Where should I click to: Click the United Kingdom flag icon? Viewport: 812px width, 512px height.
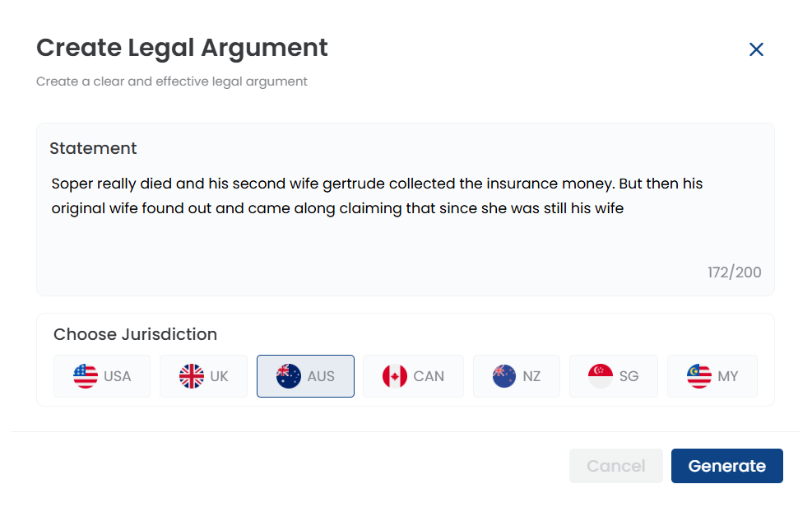(192, 376)
